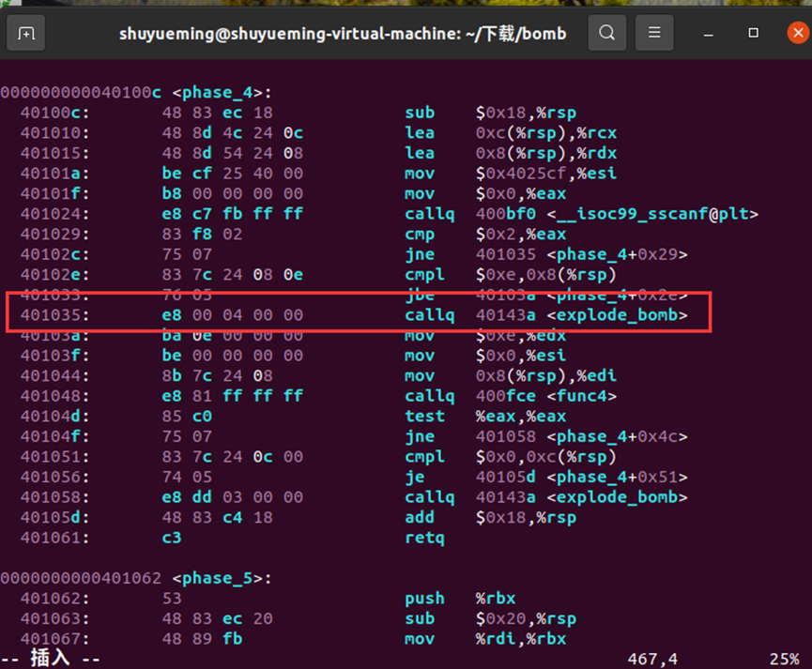812x669 pixels.
Task: Close the terminal window
Action: (x=797, y=33)
